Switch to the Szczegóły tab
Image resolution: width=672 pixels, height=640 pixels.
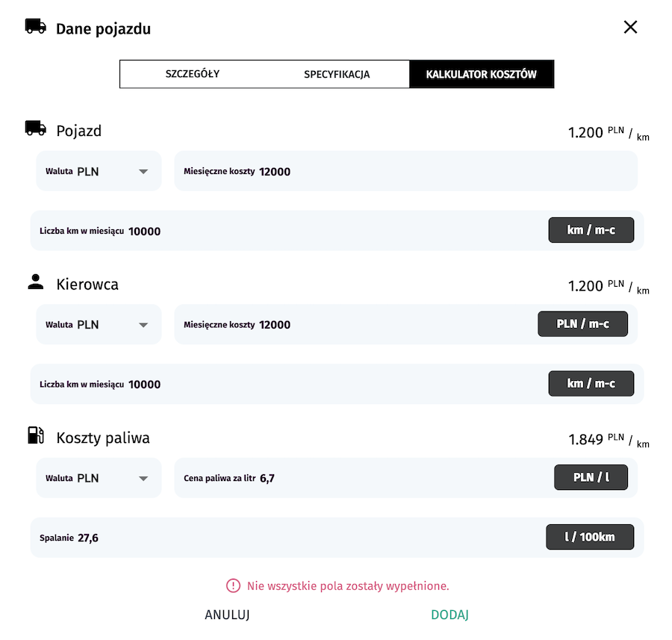point(192,75)
